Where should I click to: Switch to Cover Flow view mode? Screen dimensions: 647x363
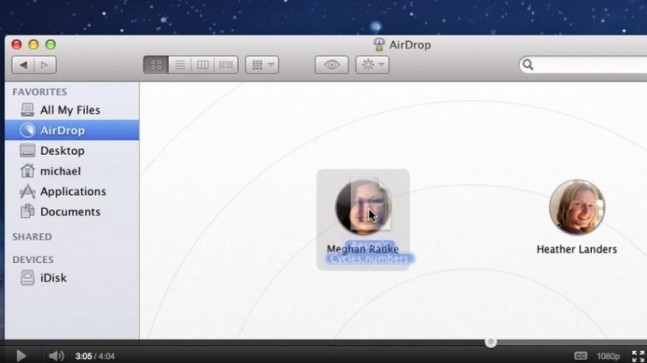point(226,65)
